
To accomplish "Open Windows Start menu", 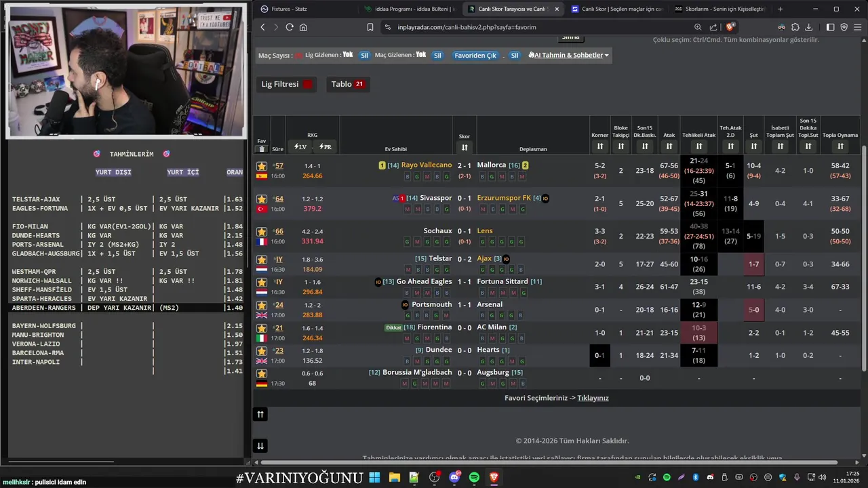I will (x=374, y=477).
